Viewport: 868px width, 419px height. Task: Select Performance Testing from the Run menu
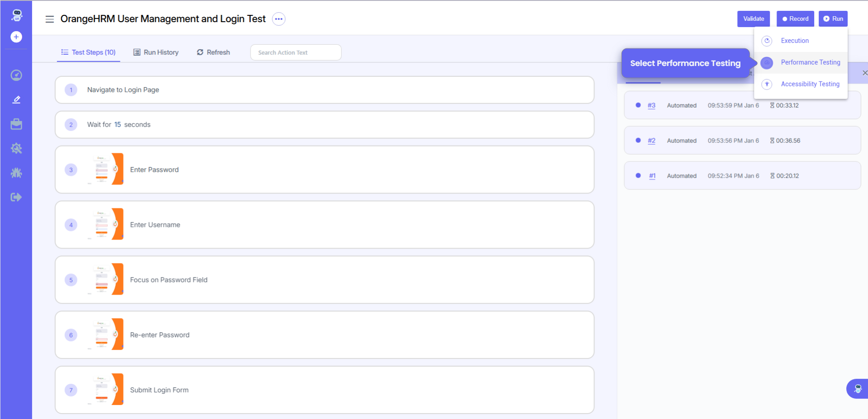point(810,62)
